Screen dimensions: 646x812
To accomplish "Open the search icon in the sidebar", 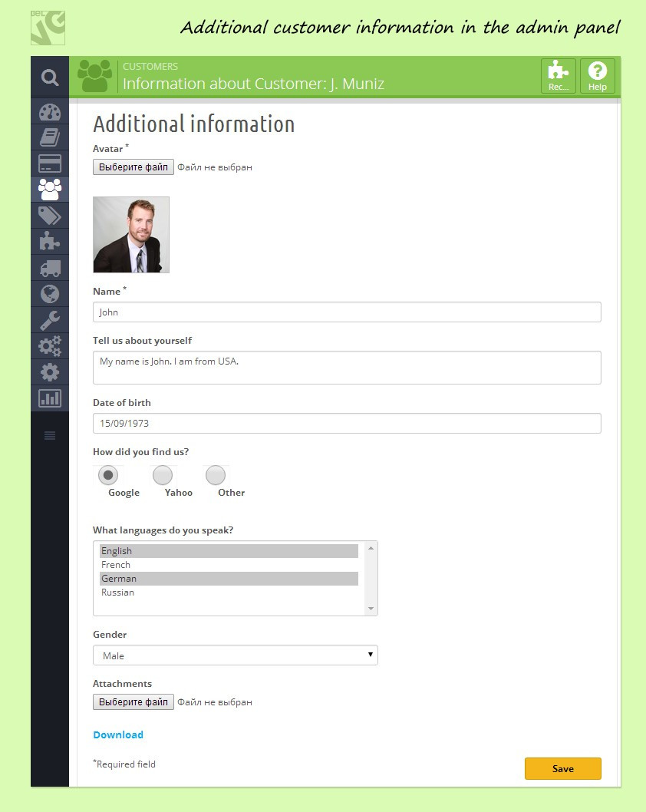I will point(50,78).
